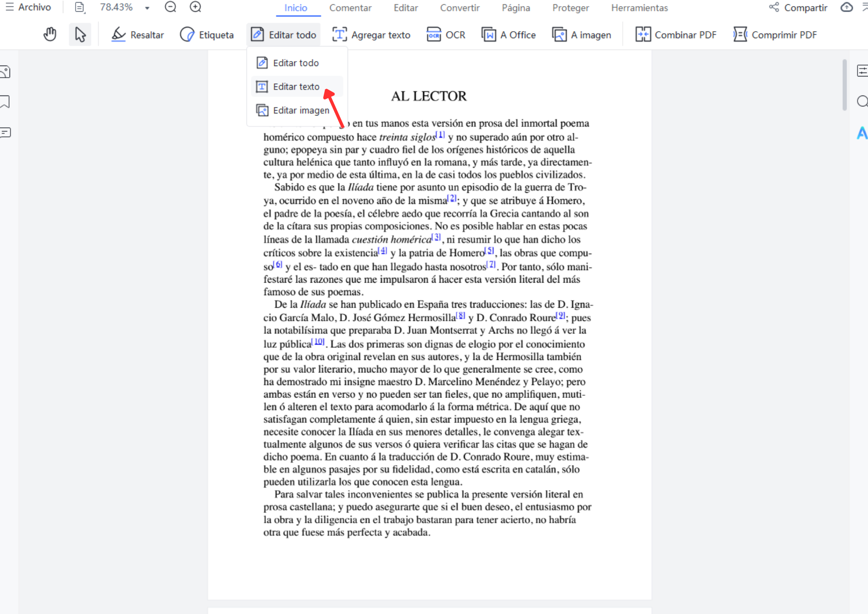Click the document file icon next to Archivo
Viewport: 868px width, 614px height.
point(79,7)
